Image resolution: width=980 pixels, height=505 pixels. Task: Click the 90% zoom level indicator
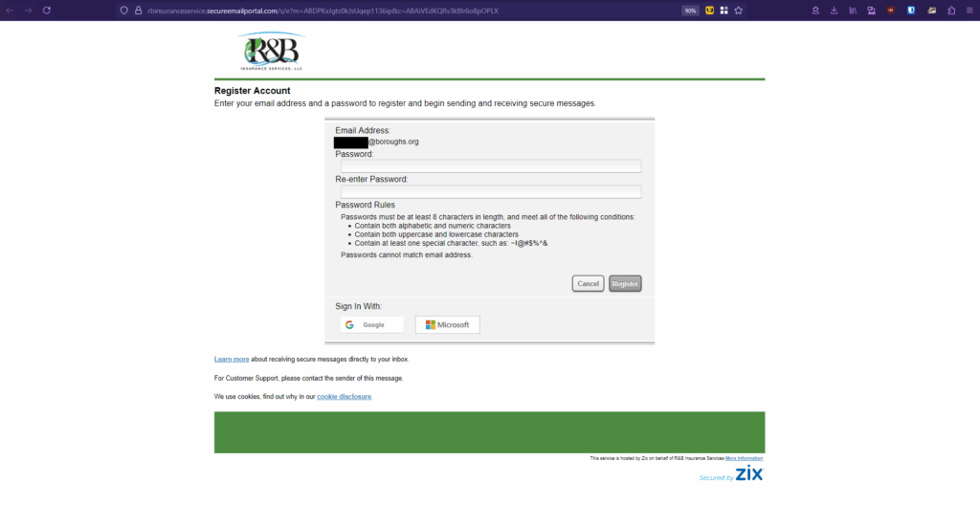[x=689, y=11]
